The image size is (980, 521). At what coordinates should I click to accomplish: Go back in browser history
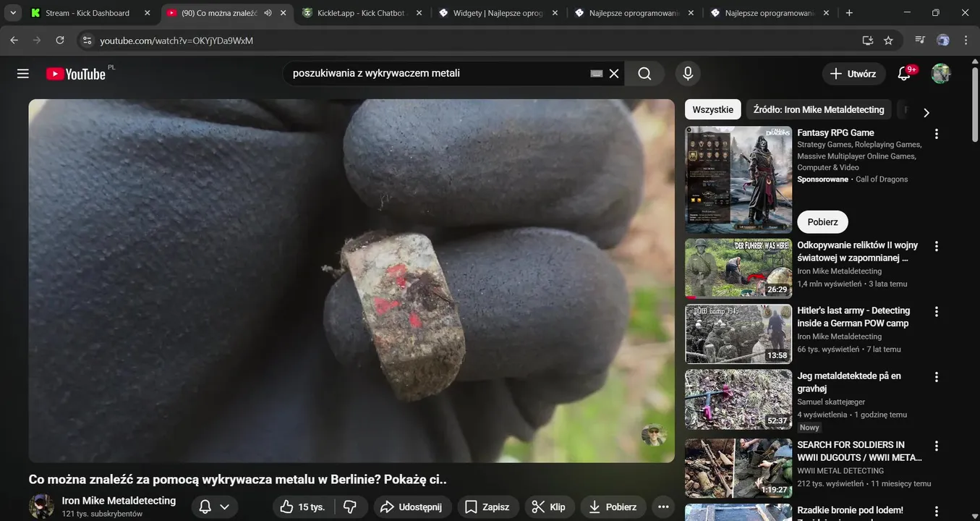(14, 41)
